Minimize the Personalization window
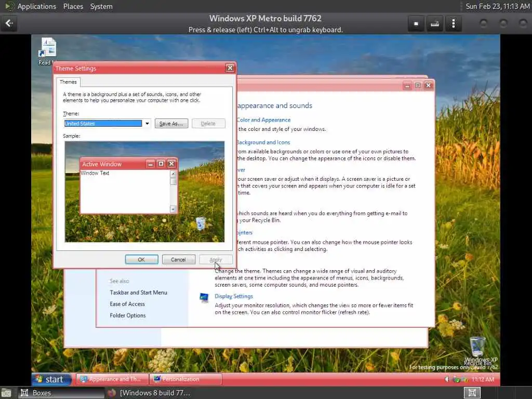Viewport: 532px width, 399px height. 407,86
